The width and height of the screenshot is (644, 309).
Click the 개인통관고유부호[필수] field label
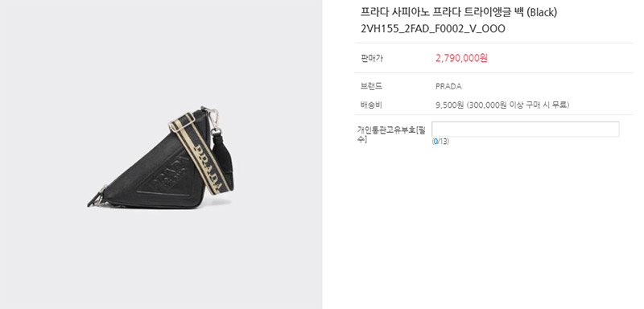391,134
